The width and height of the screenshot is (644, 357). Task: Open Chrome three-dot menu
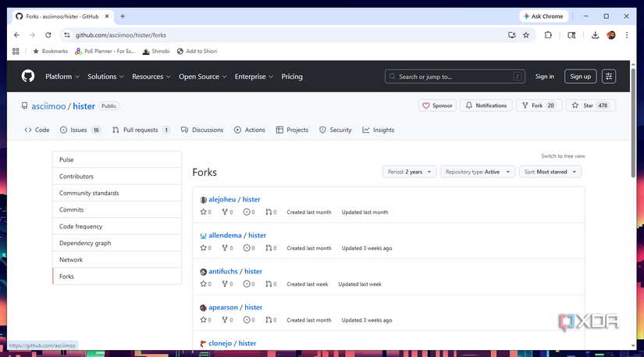pyautogui.click(x=627, y=35)
